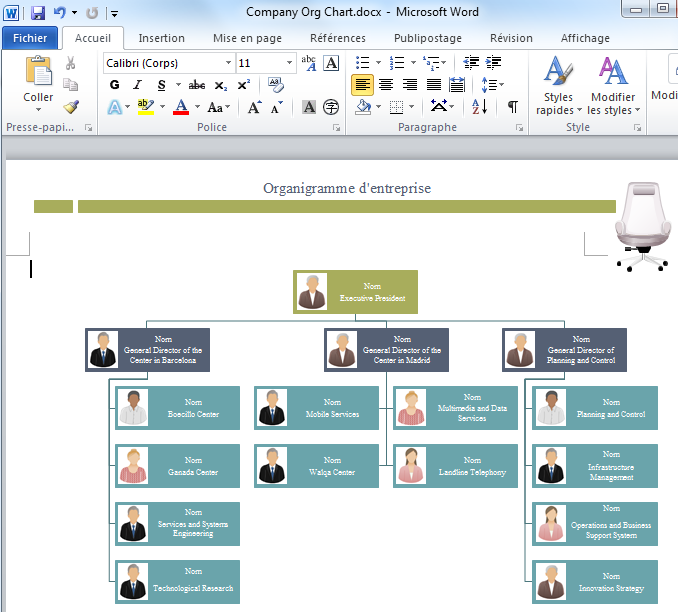The image size is (678, 612).
Task: Open underline style dropdown arrow
Action: [178, 85]
